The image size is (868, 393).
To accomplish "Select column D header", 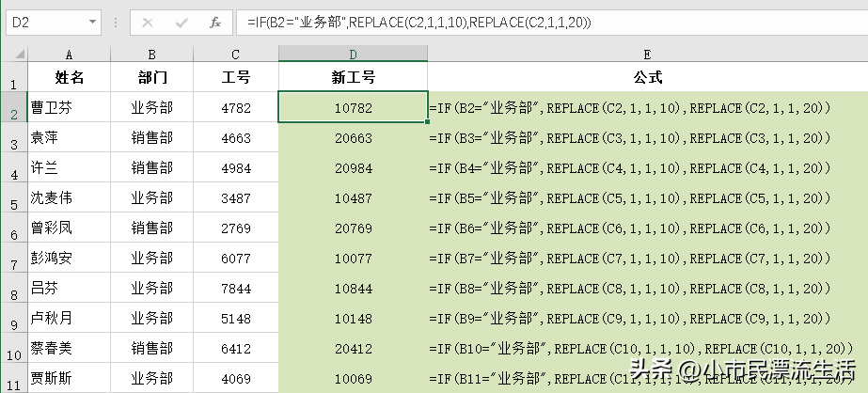I will tap(354, 55).
